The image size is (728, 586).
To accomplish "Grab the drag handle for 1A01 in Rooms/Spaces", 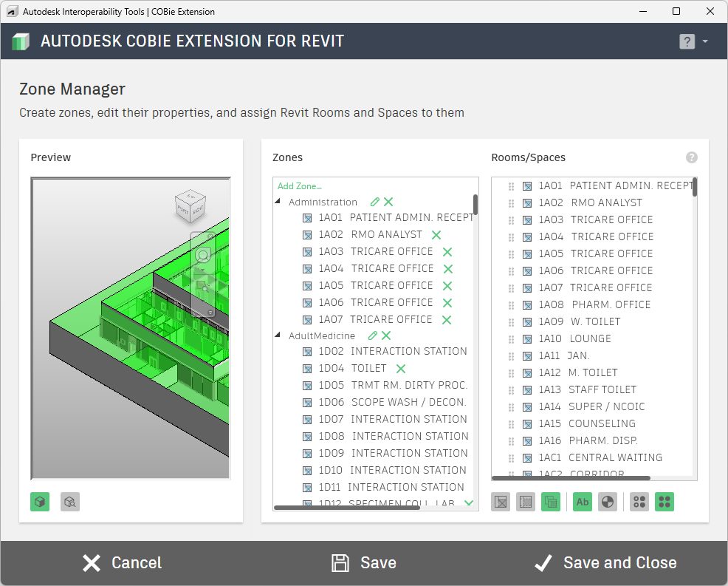I will pos(511,186).
